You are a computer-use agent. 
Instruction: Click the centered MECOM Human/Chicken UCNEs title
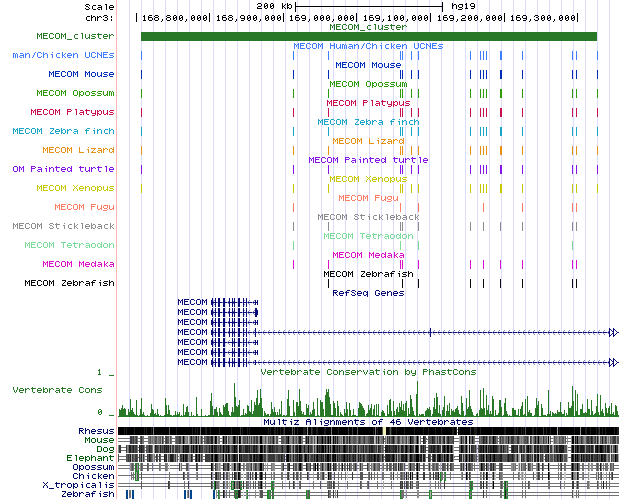tap(368, 46)
